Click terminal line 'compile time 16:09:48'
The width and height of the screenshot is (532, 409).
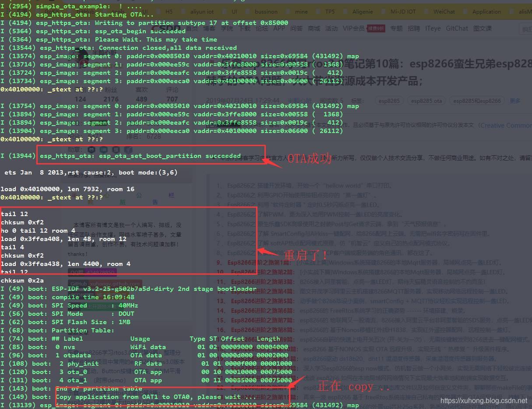[x=67, y=297]
